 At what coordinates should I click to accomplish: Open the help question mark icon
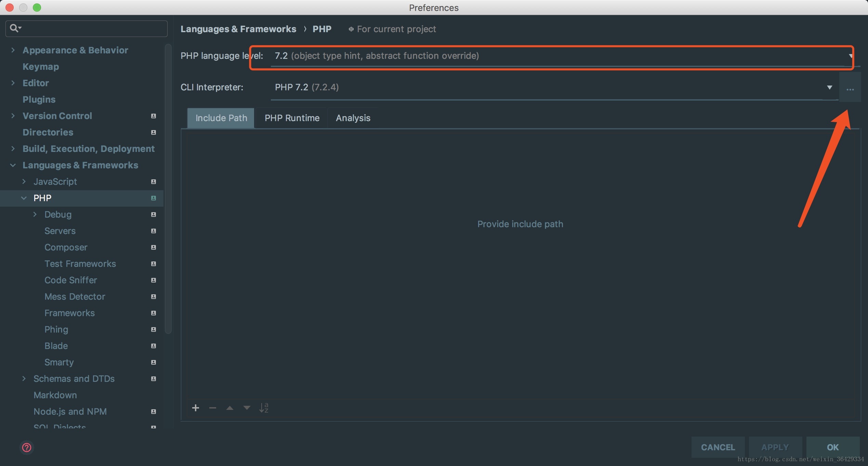(26, 448)
